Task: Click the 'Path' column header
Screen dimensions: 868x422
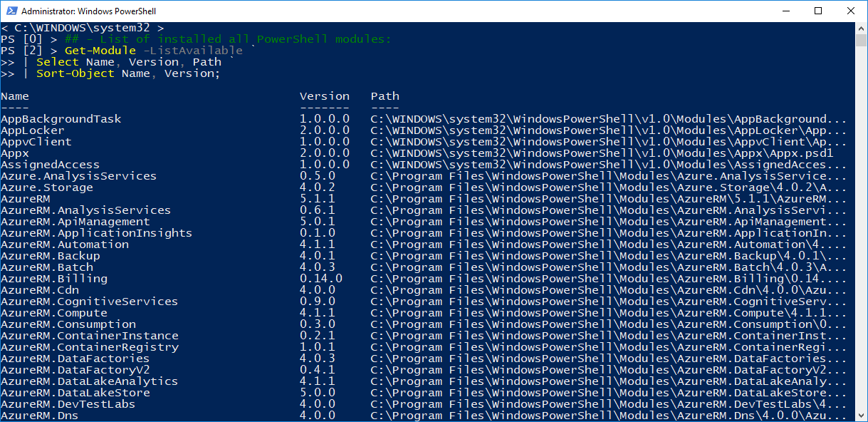Action: pyautogui.click(x=385, y=96)
